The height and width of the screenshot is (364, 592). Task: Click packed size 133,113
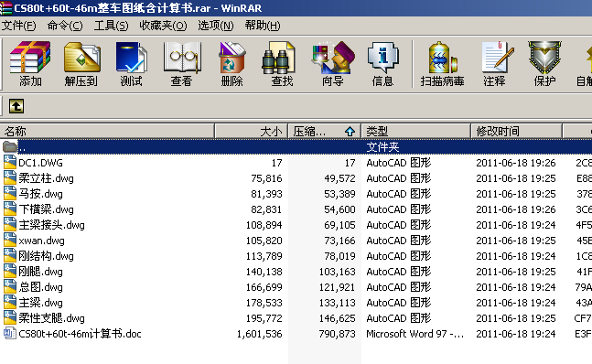tap(337, 303)
